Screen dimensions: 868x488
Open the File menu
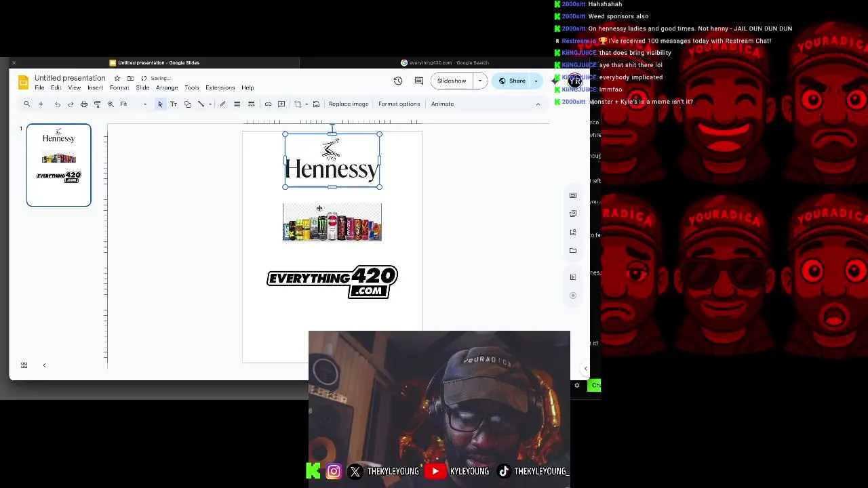[x=39, y=87]
